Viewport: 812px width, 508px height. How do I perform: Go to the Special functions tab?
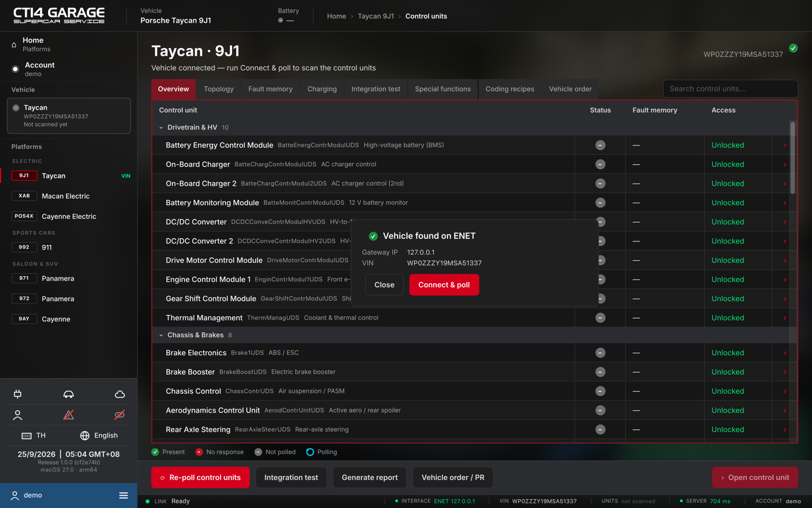pos(443,89)
